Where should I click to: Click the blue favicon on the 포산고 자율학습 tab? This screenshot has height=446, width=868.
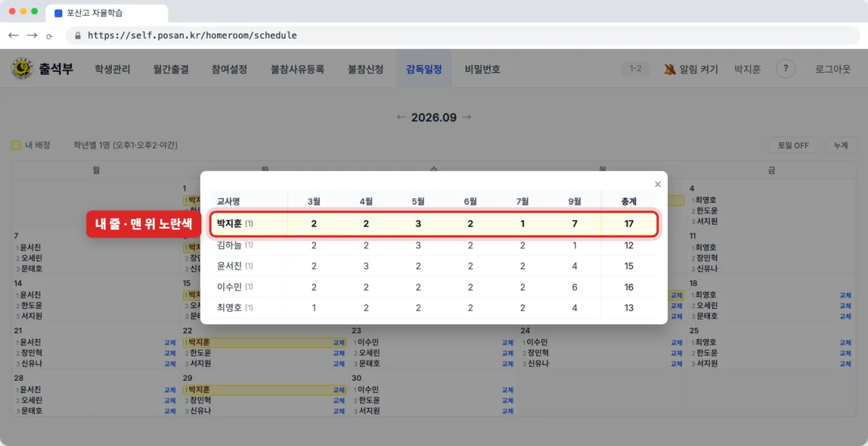(58, 13)
